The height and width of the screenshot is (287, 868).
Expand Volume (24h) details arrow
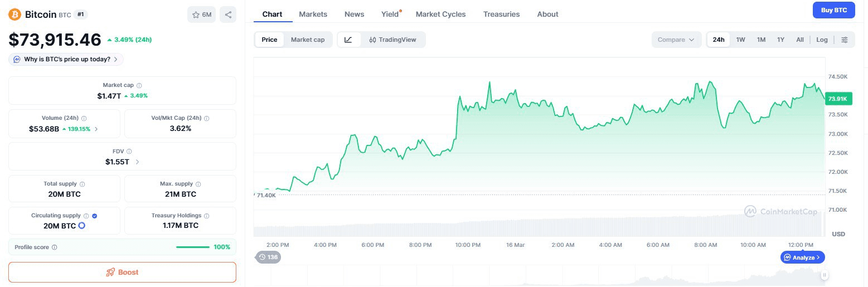(96, 129)
